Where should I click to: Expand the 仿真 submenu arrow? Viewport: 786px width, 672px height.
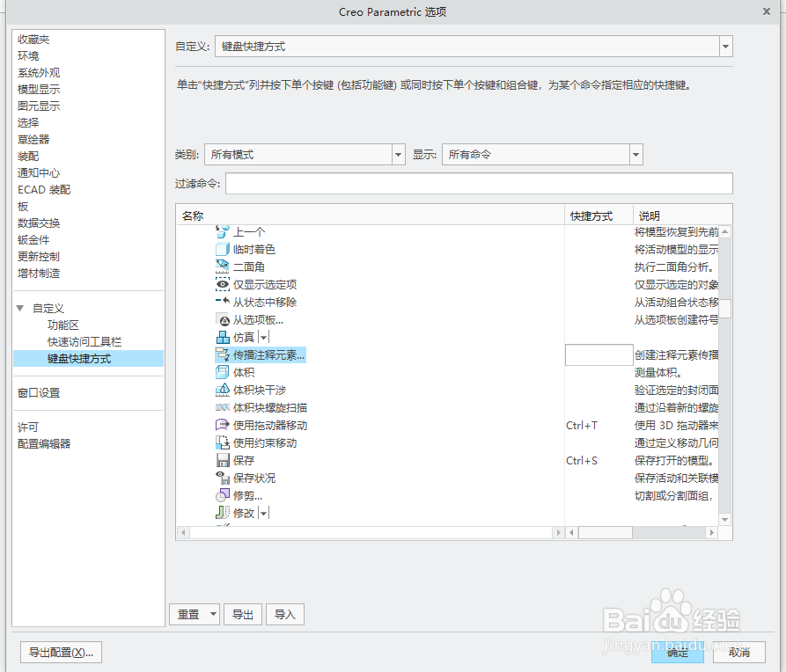pyautogui.click(x=264, y=338)
